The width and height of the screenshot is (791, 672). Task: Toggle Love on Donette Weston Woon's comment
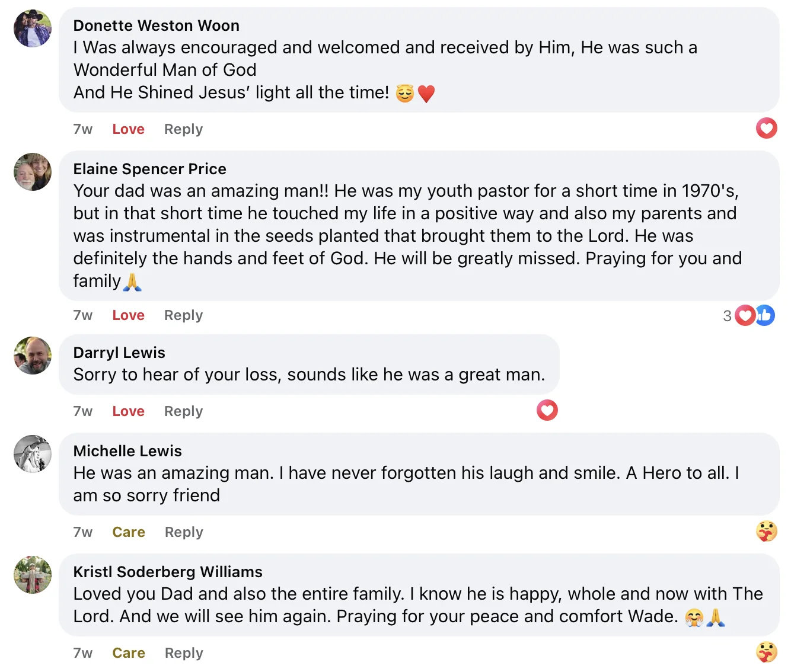coord(128,129)
